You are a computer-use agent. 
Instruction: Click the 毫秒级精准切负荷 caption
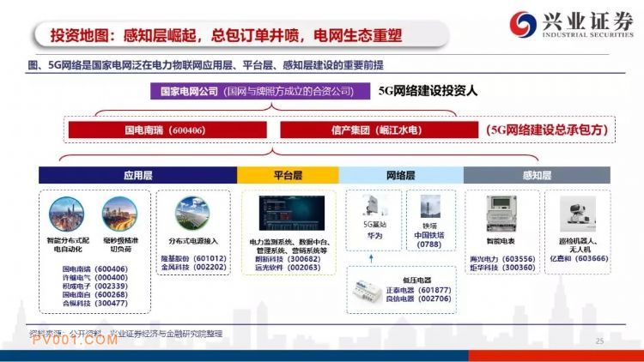click(120, 244)
